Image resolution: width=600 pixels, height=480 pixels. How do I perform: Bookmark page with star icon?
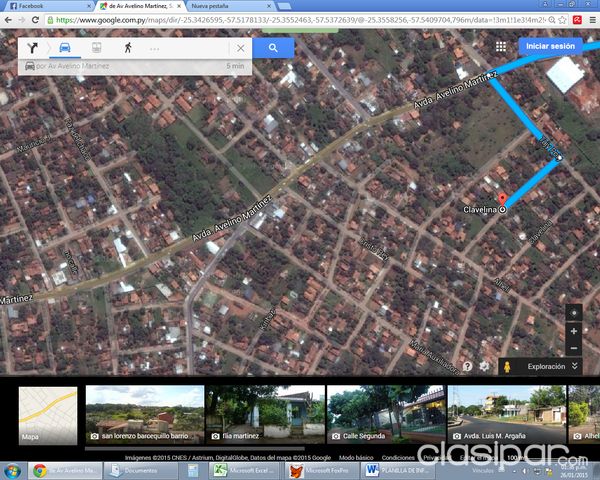562,20
